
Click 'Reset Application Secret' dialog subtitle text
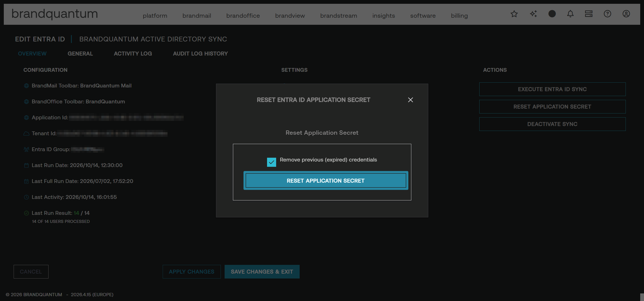point(322,133)
